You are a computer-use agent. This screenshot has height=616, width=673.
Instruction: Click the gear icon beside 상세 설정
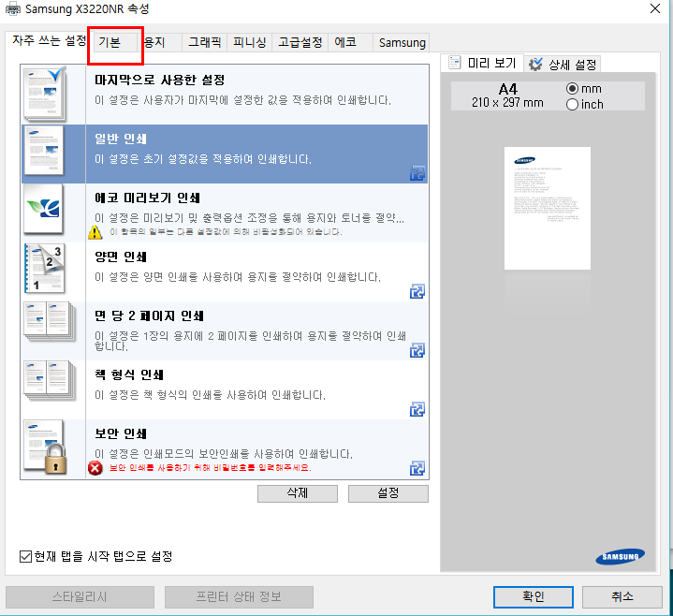[x=535, y=65]
